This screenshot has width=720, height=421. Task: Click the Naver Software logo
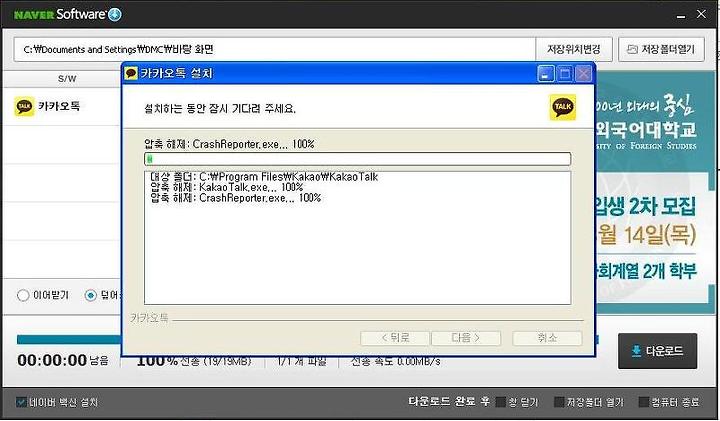click(x=68, y=14)
